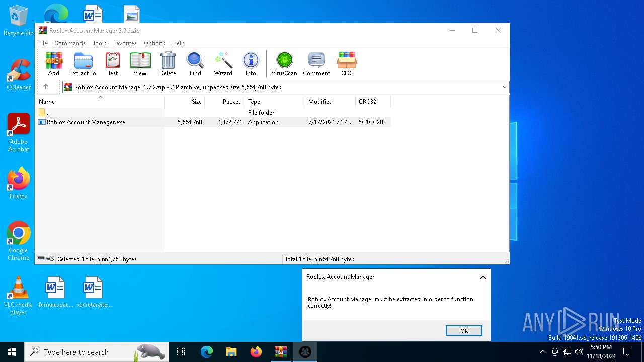Open CCleaner desktop shortcut
The height and width of the screenshot is (362, 644).
click(18, 75)
